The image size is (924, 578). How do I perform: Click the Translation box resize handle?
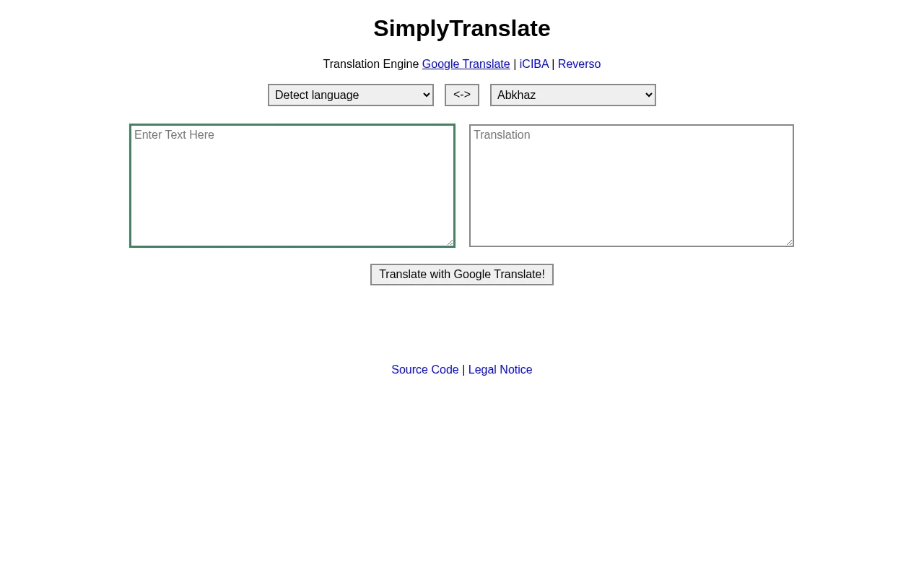789,242
